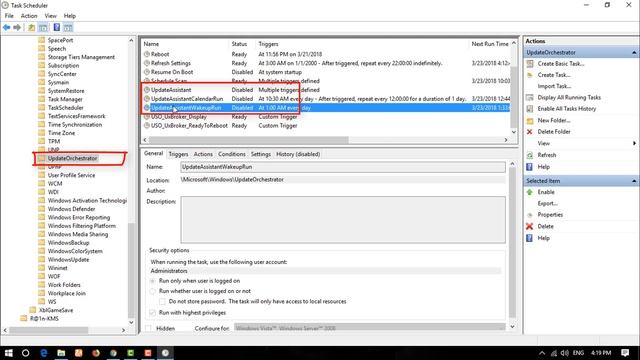Click Export... under Selected Item
This screenshot has width=640, height=360.
(x=547, y=203)
